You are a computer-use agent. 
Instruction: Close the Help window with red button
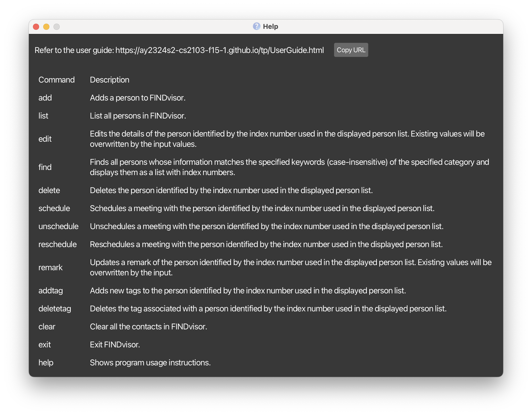(x=36, y=27)
